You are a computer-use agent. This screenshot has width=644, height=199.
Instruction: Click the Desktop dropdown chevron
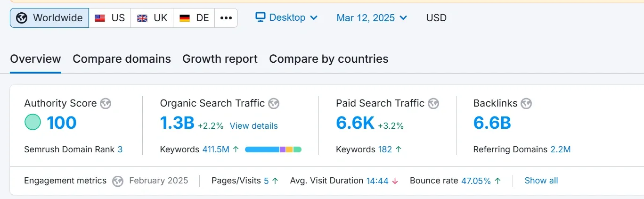click(314, 18)
